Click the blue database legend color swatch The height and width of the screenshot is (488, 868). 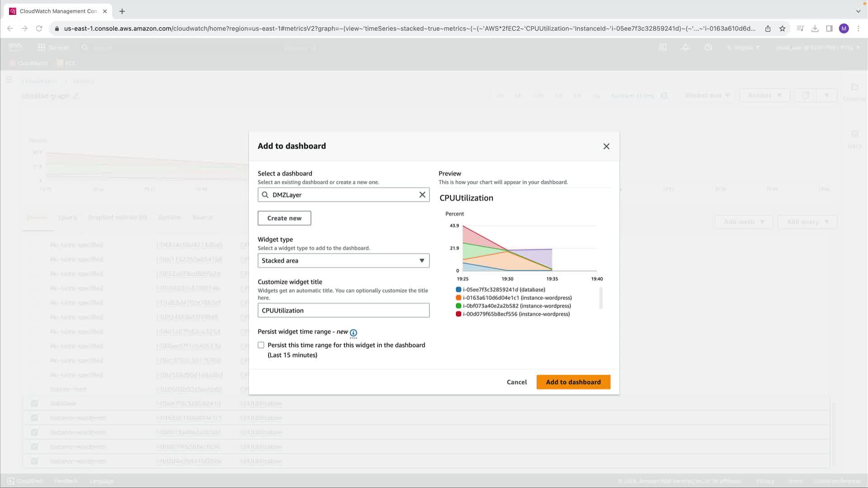tap(458, 290)
